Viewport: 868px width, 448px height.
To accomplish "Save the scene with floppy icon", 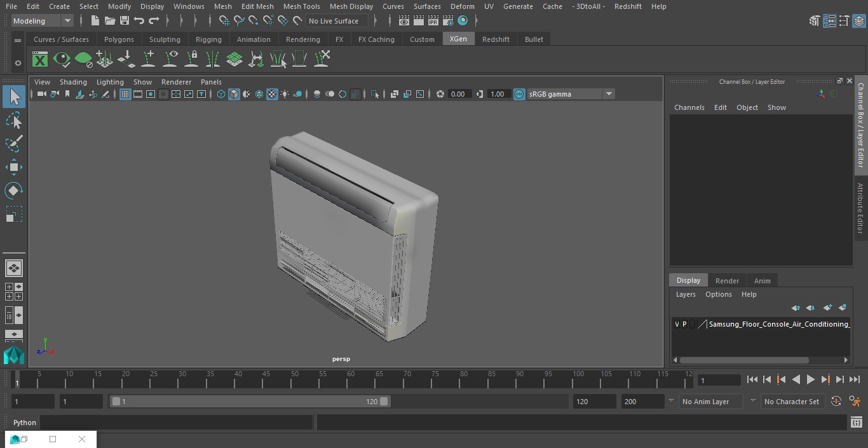I will [124, 21].
